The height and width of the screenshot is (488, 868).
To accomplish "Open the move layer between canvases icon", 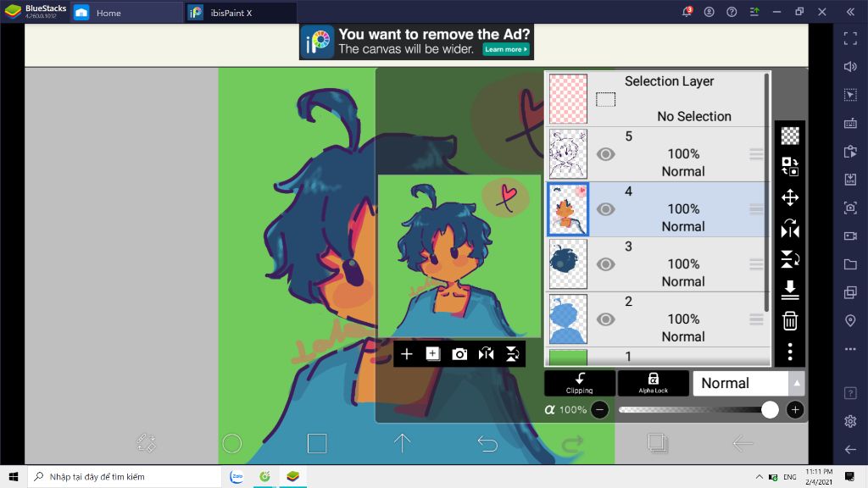I will (790, 166).
